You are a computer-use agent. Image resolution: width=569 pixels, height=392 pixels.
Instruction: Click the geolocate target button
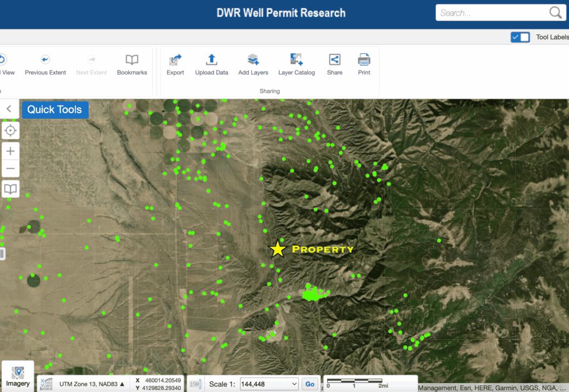(x=10, y=130)
